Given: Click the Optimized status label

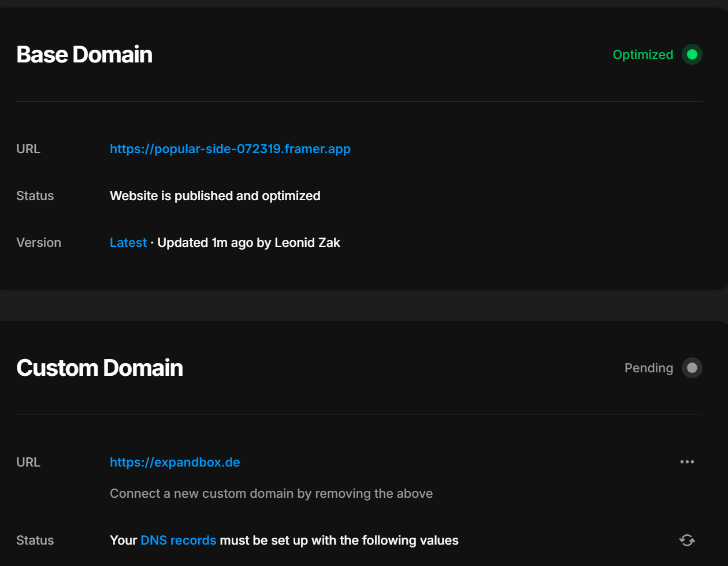Looking at the screenshot, I should [x=643, y=55].
